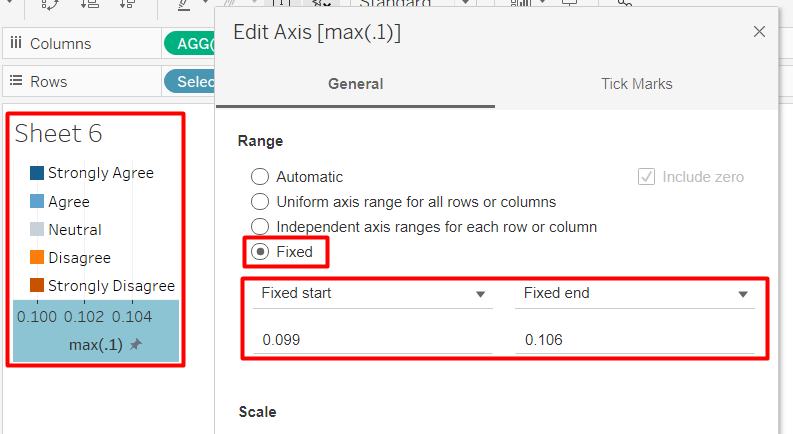
Task: Open the Fixed end dropdown
Action: (x=635, y=293)
